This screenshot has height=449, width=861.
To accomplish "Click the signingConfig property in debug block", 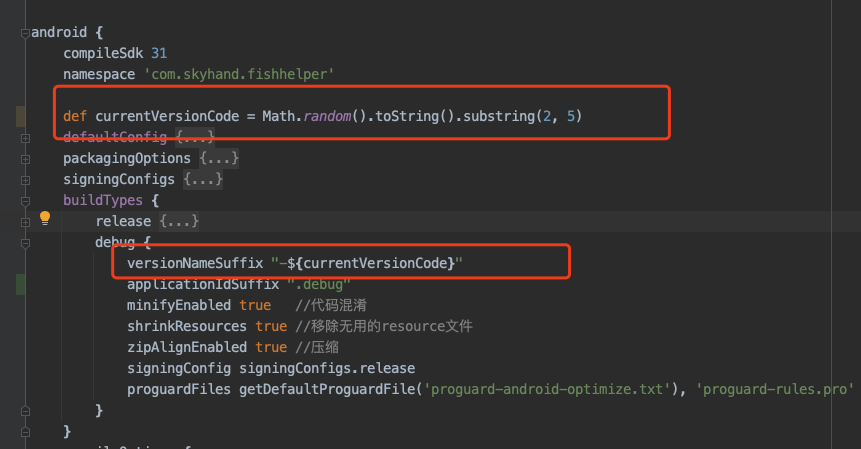I will 179,368.
